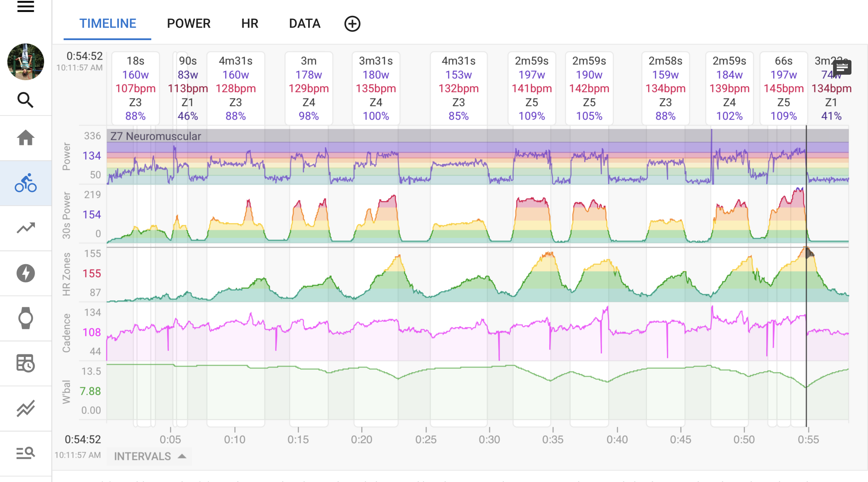Switch to the POWER tab
This screenshot has width=868, height=482.
coord(189,24)
